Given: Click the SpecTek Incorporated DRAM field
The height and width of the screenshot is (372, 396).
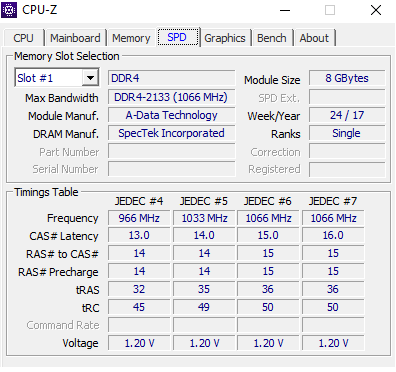Looking at the screenshot, I should coord(171,133).
